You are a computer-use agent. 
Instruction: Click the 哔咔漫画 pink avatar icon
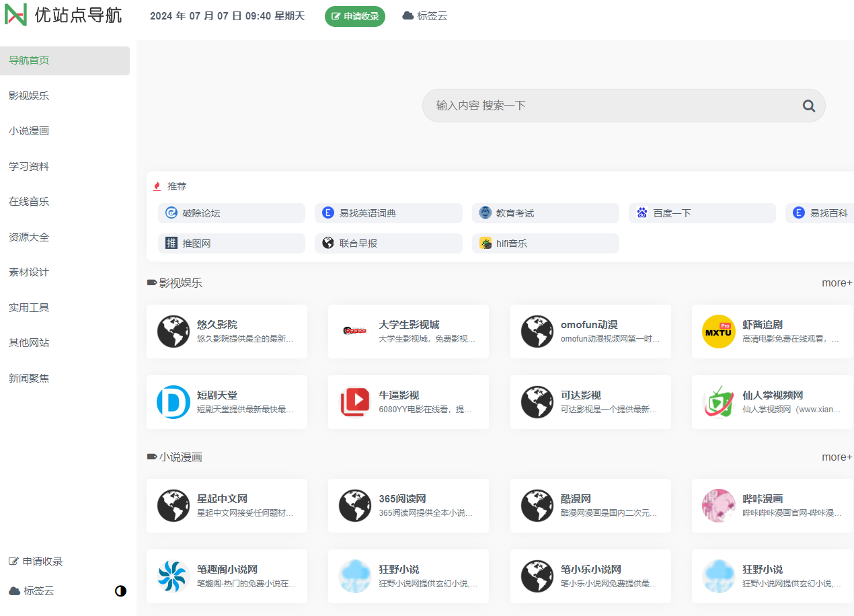[x=719, y=506]
